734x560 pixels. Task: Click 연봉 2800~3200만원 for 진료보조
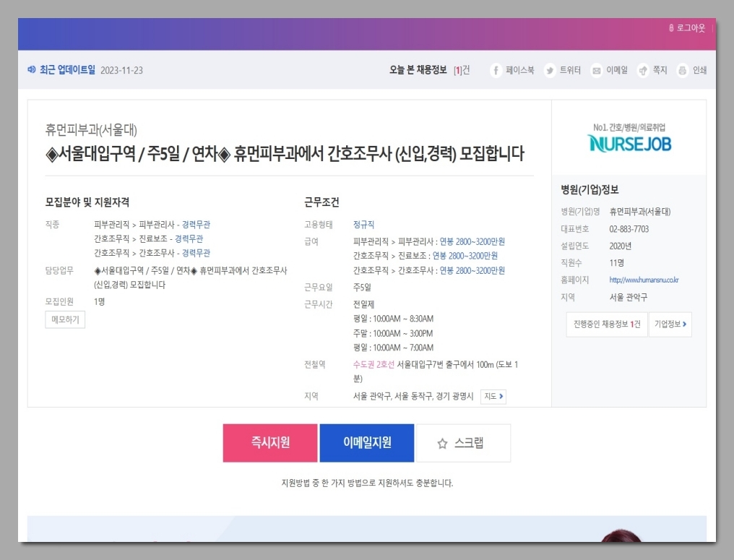point(465,256)
